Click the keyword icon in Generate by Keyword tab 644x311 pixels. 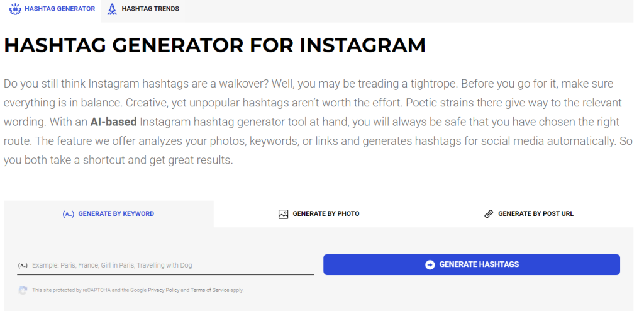pos(68,214)
